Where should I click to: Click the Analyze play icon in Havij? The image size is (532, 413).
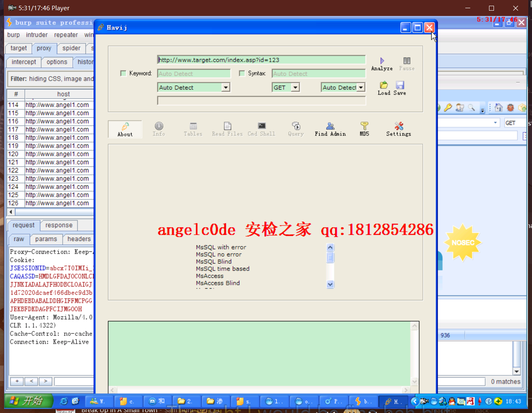[x=382, y=61]
